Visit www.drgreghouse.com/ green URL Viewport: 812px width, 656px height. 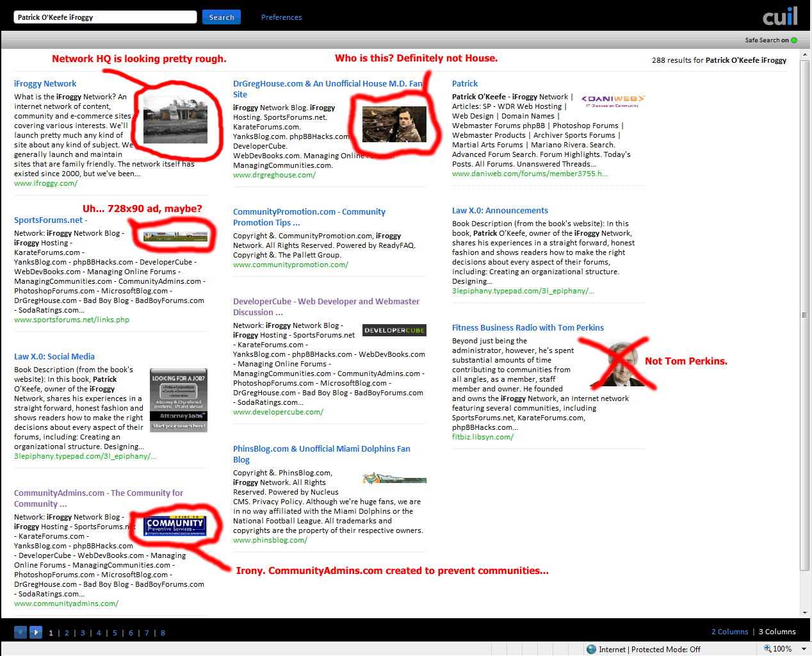[274, 175]
